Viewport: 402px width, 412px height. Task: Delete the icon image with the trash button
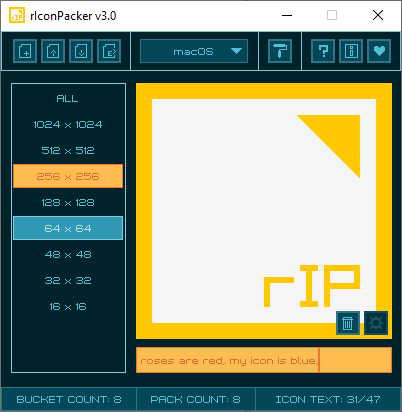(348, 323)
